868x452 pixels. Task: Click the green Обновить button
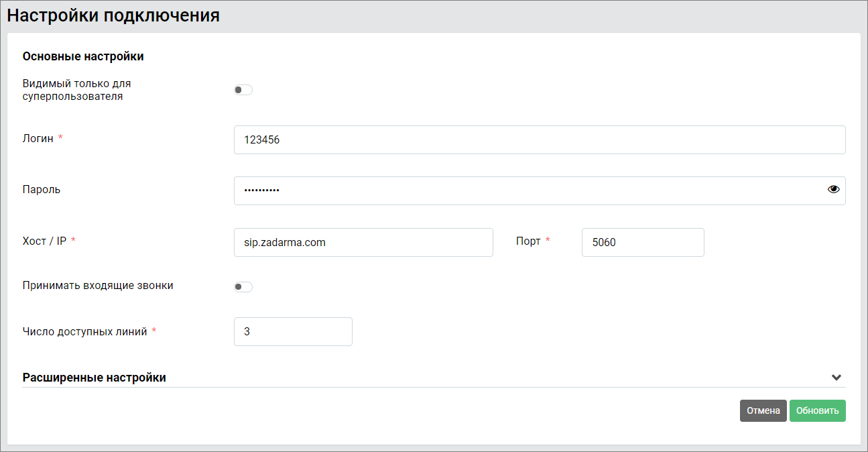point(817,411)
